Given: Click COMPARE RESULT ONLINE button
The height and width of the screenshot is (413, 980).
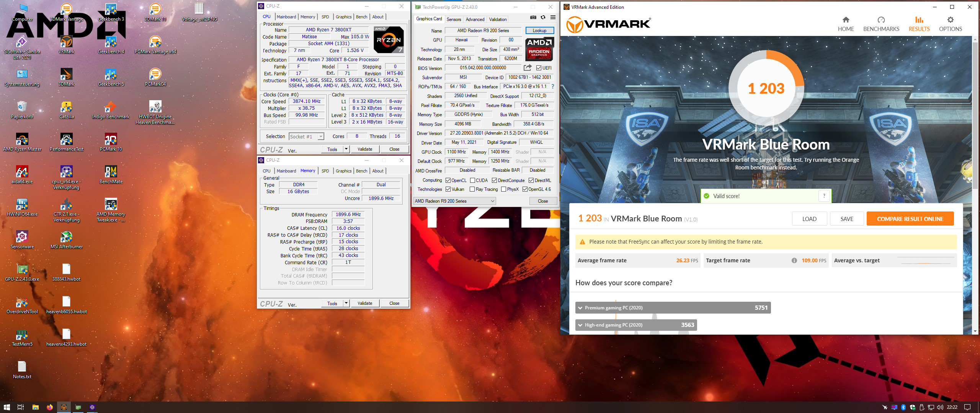Looking at the screenshot, I should [x=910, y=219].
